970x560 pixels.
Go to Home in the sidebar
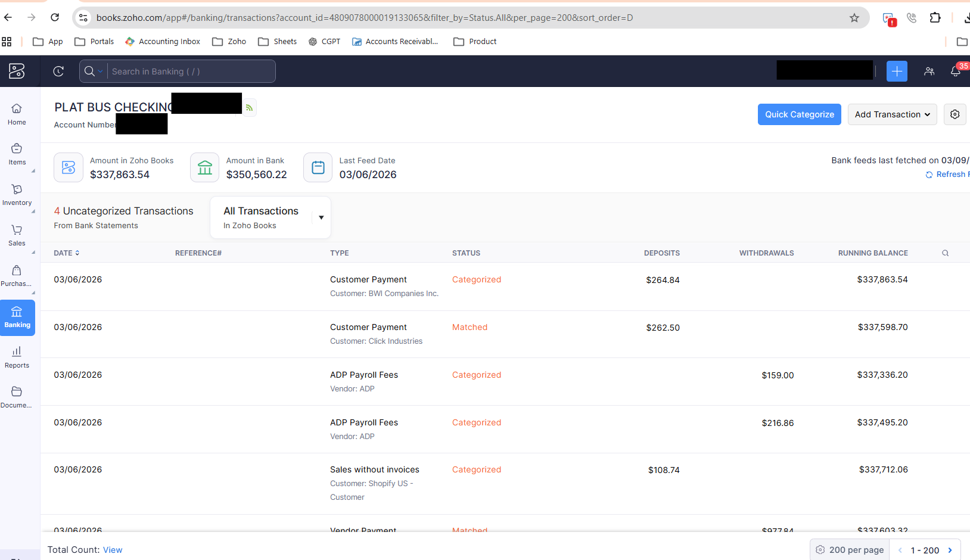tap(17, 114)
